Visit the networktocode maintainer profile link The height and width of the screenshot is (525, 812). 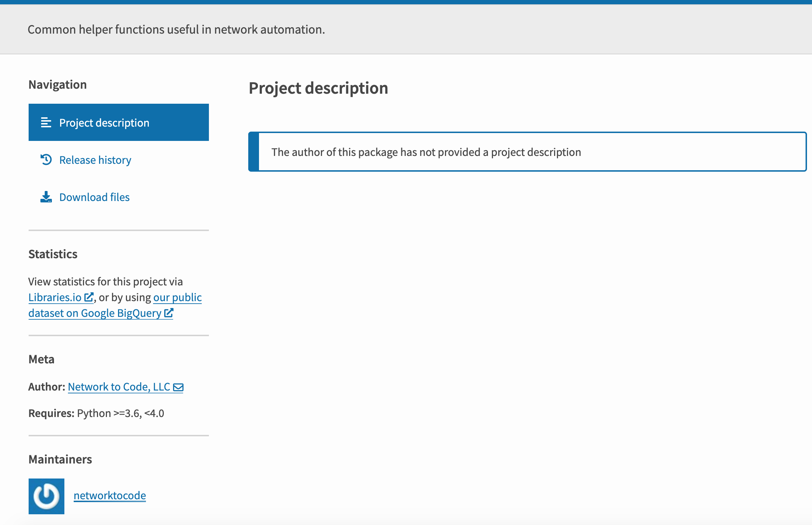(x=110, y=495)
